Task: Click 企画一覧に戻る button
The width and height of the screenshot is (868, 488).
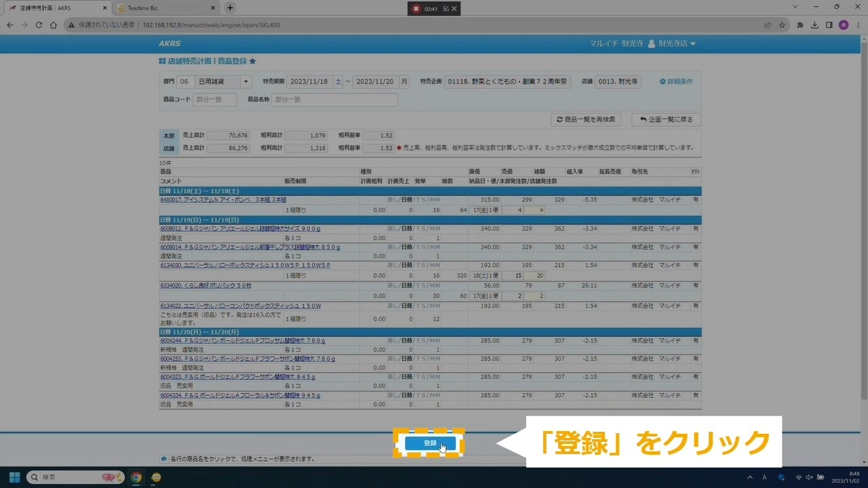Action: pos(665,119)
